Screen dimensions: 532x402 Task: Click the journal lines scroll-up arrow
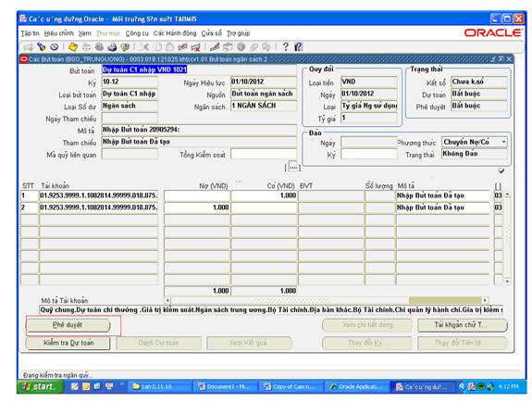[507, 195]
